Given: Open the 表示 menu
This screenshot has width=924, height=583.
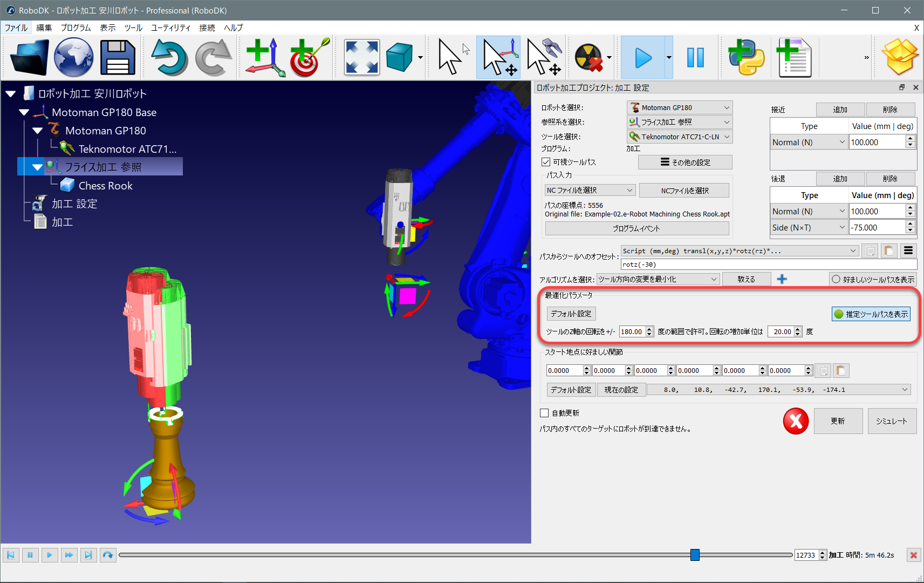Looking at the screenshot, I should click(x=108, y=28).
